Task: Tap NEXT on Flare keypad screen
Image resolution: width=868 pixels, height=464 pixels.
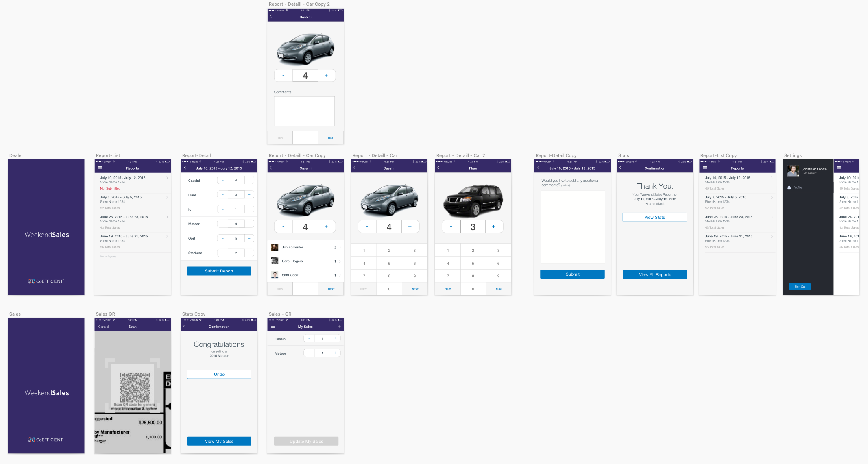Action: pos(499,289)
